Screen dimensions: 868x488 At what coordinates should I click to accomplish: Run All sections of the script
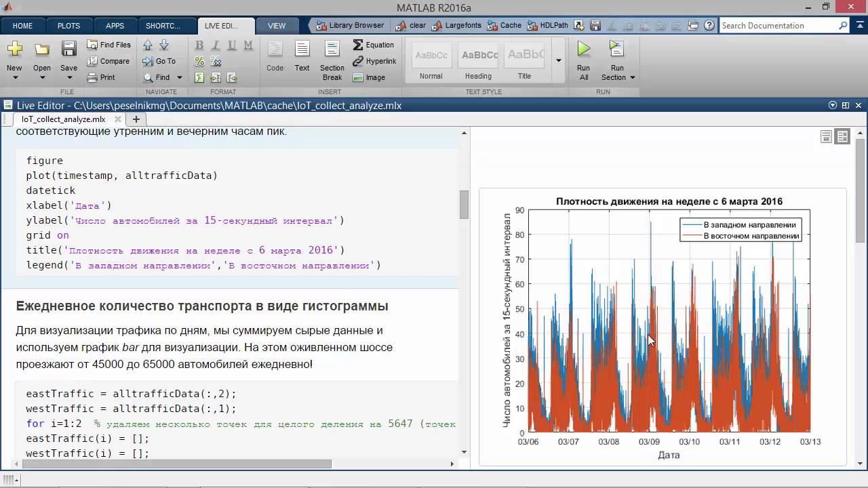(584, 60)
